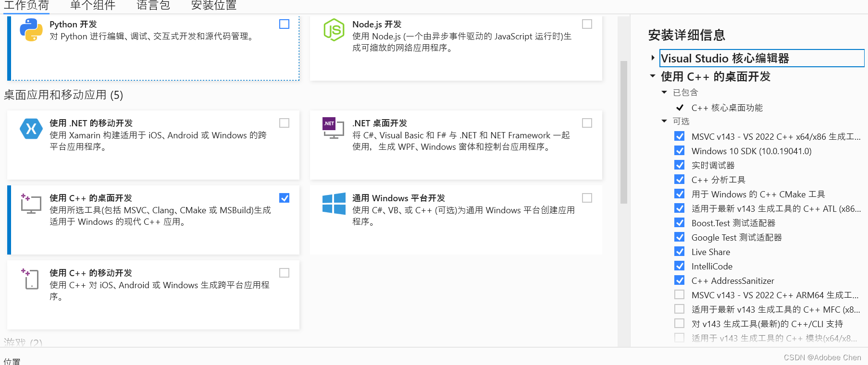Screen dimensions: 868x365
Task: Click the workload list vertical scrollbar
Action: [x=624, y=132]
